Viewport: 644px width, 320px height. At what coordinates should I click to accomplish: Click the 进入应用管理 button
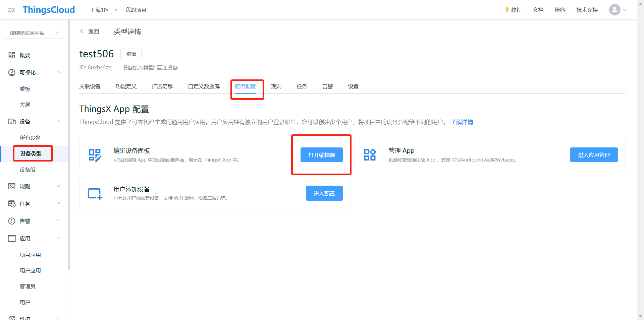coord(594,155)
